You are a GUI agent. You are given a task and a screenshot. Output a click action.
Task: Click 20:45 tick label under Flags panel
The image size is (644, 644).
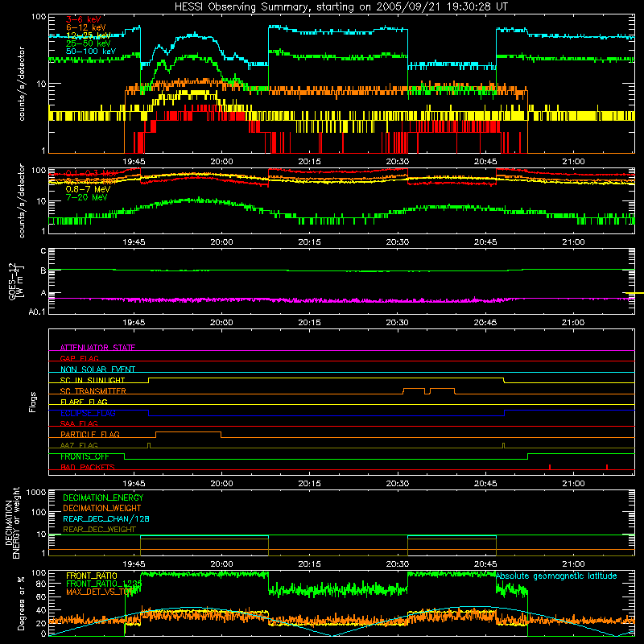(485, 484)
